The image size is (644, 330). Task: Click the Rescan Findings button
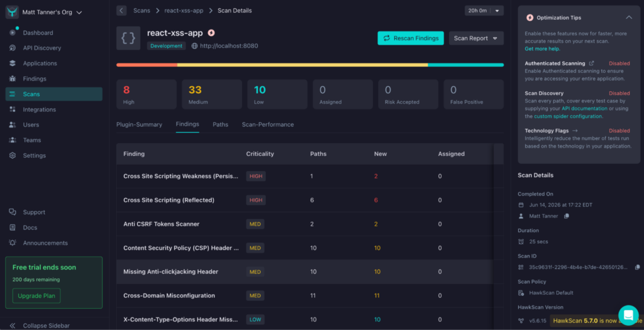[411, 38]
